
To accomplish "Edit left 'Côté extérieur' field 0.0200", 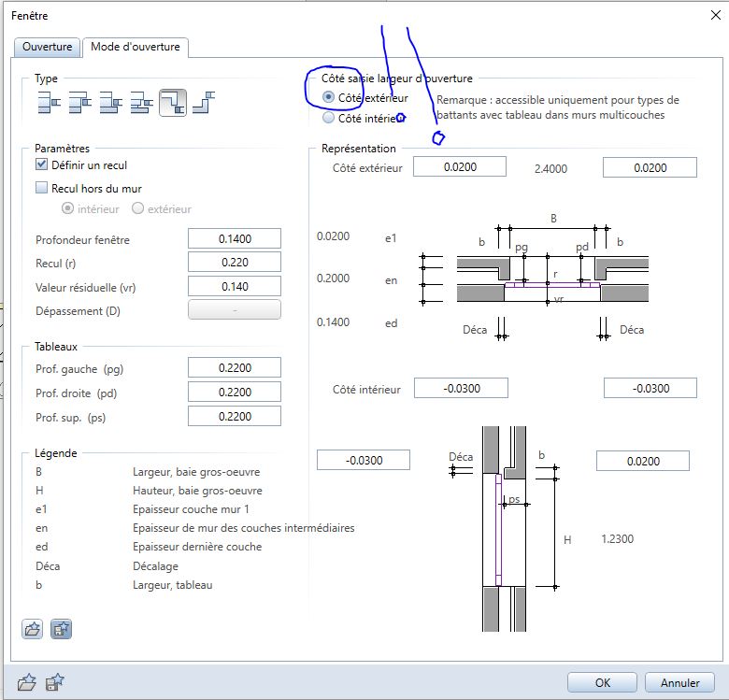I will coord(460,167).
